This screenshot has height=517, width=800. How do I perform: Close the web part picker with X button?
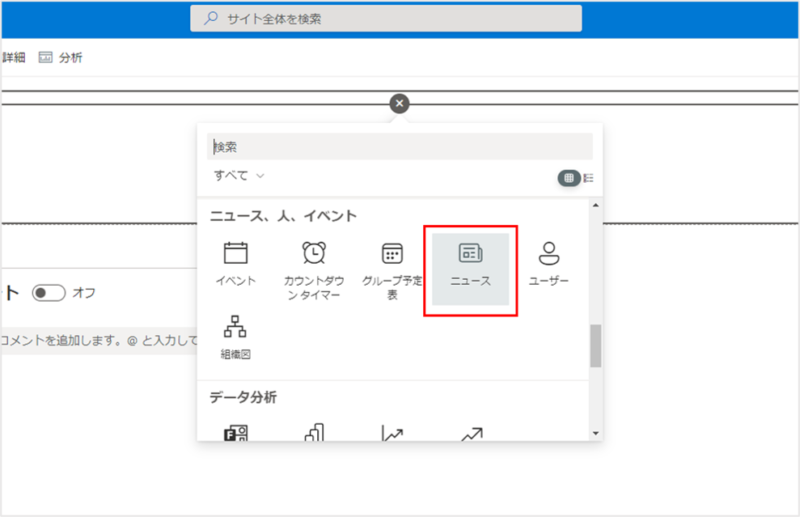pos(399,103)
